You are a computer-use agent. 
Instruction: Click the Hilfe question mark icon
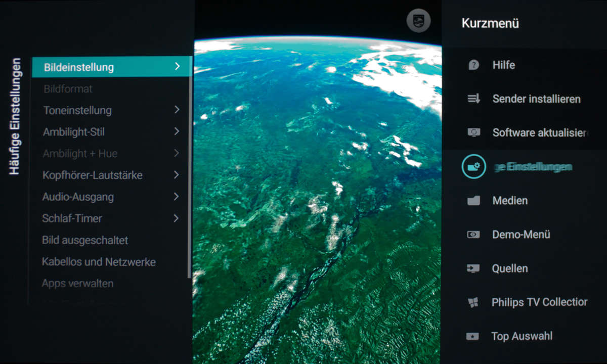point(473,65)
